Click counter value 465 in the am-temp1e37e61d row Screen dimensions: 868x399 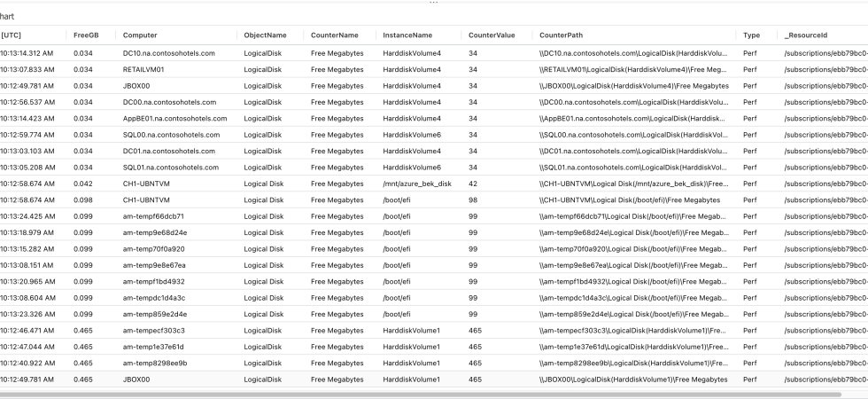click(x=475, y=347)
